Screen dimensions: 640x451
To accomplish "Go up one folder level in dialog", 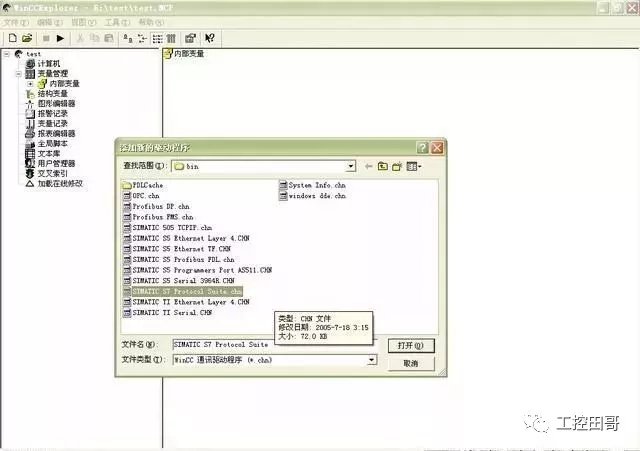I will click(383, 167).
